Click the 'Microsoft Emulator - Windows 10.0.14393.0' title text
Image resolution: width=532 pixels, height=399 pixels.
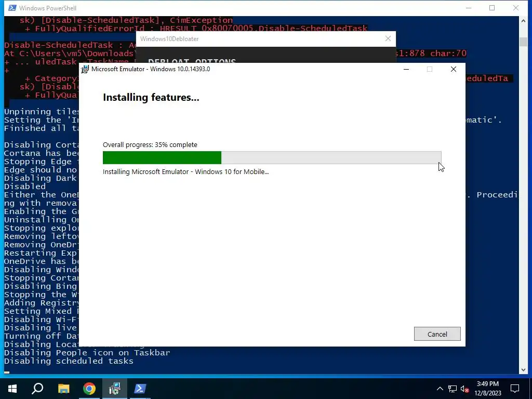[151, 69]
